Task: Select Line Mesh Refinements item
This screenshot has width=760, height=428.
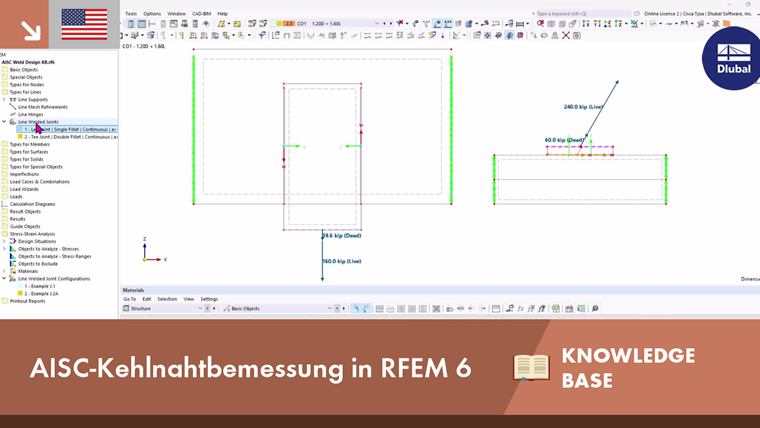Action: 43,107
